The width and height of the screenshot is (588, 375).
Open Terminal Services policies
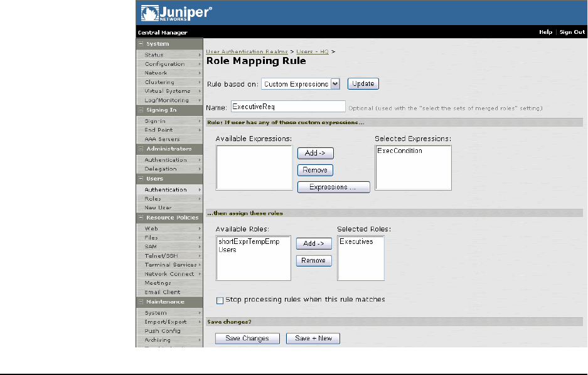point(169,265)
